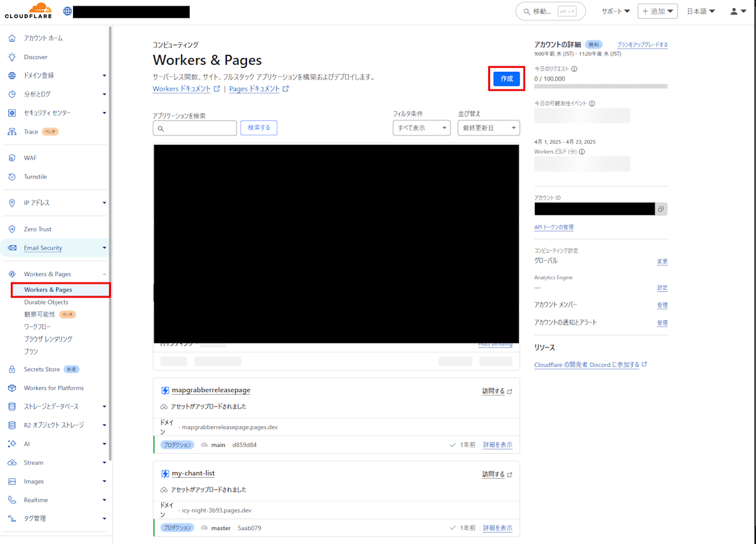756x544 pixels.
Task: Click the AI sparkle icon
Action: click(12, 444)
